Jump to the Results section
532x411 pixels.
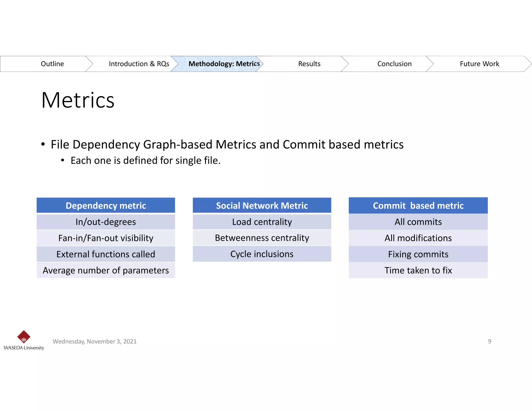[309, 64]
